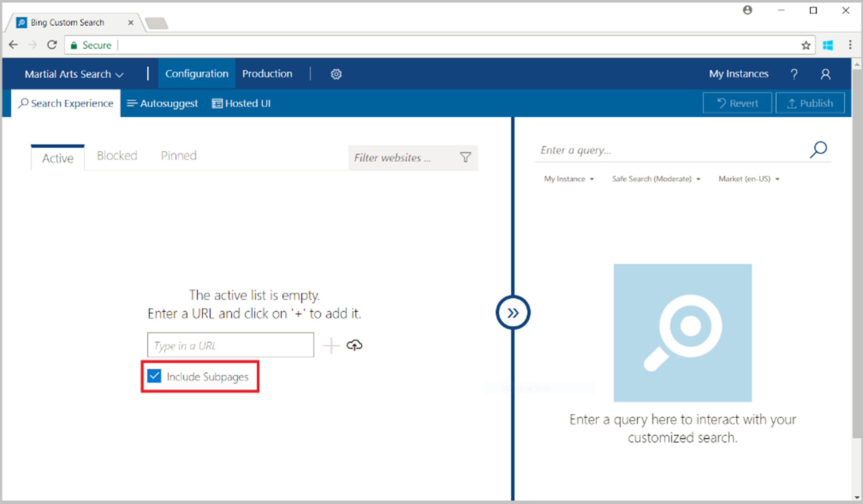Click the help question mark icon

(x=794, y=74)
